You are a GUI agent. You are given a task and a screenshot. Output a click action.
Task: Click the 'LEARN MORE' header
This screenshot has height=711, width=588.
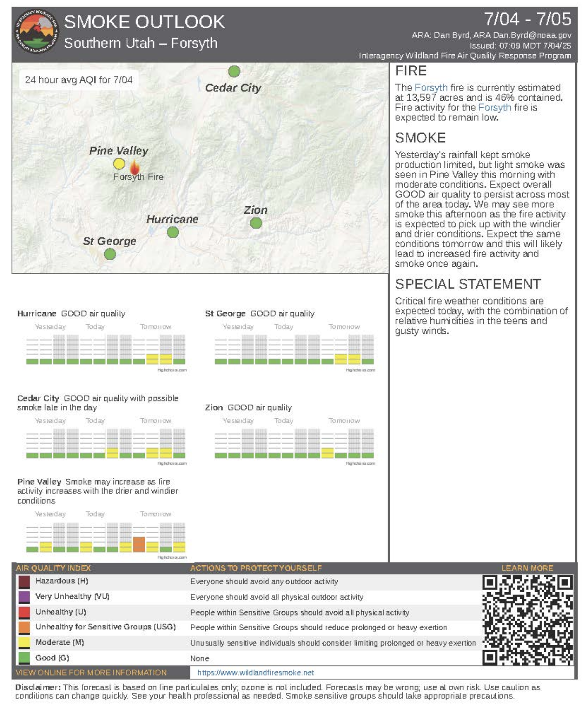pos(527,568)
